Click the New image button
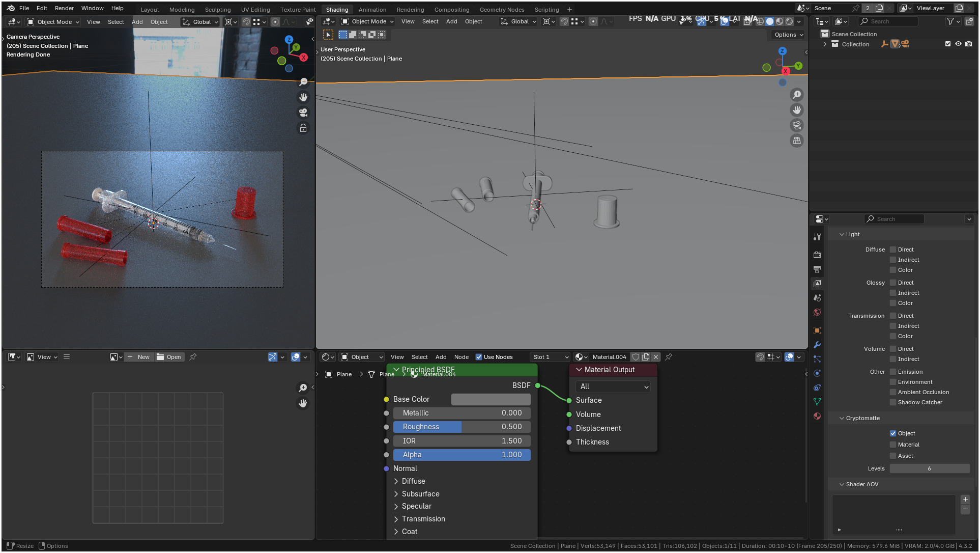This screenshot has width=980, height=553. 138,357
